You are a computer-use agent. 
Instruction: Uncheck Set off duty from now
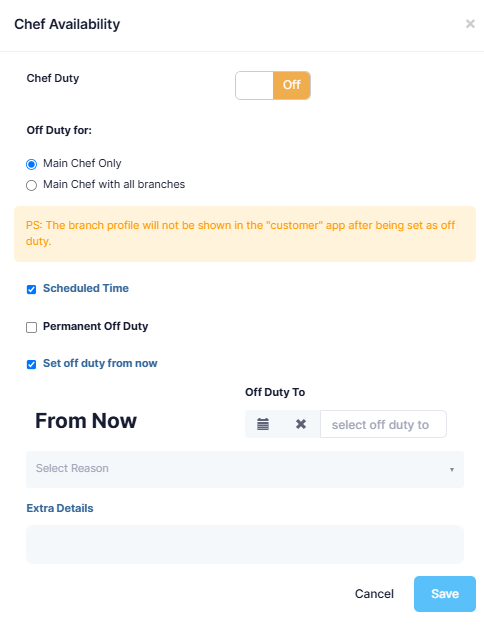click(31, 364)
